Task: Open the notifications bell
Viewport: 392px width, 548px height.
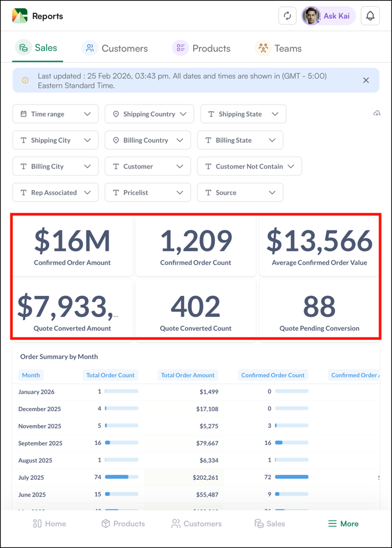Action: (370, 16)
